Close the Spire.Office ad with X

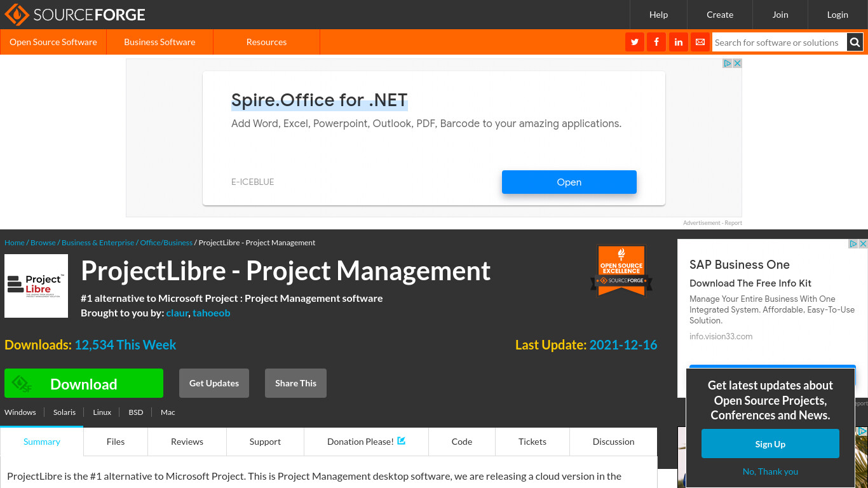[737, 64]
